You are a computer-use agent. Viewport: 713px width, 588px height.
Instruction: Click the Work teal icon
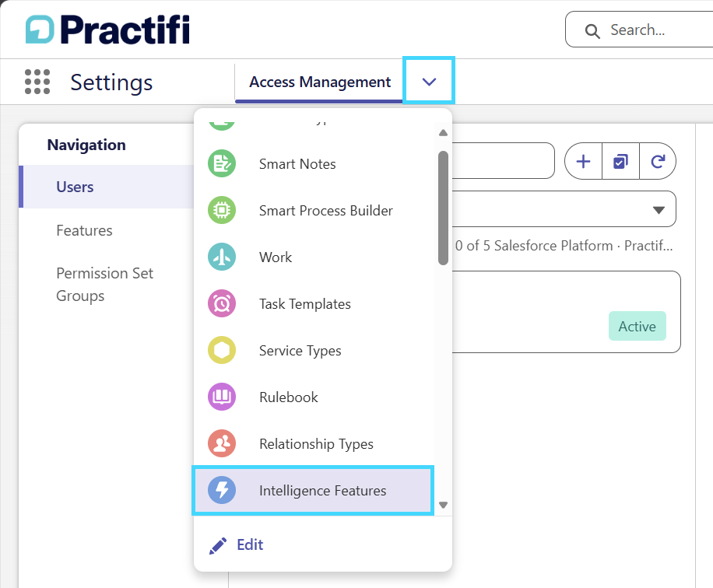pos(222,257)
